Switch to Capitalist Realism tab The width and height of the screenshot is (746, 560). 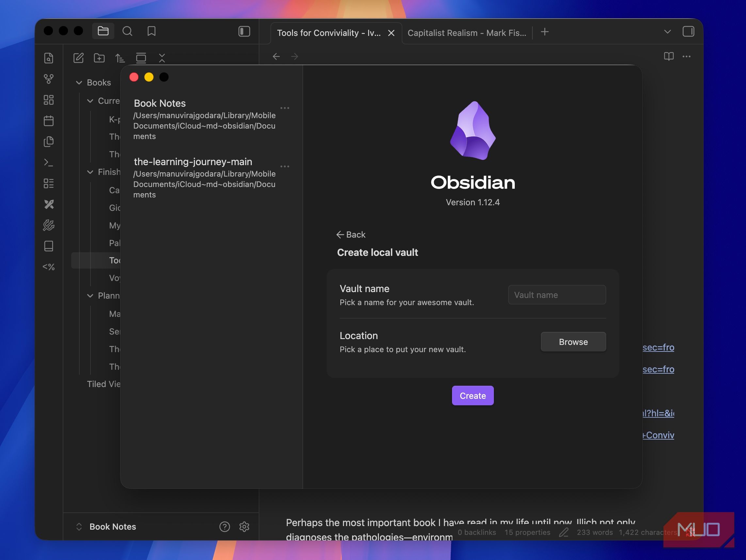[467, 33]
